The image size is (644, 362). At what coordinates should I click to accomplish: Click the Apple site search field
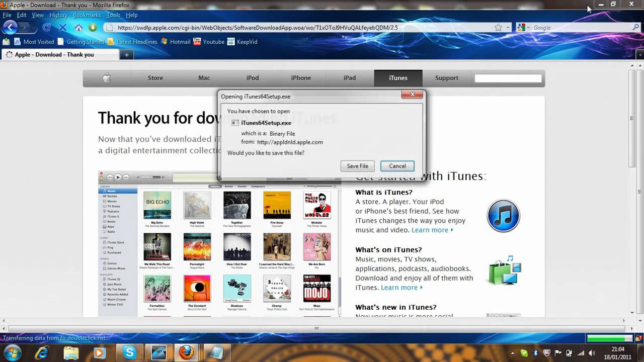tap(508, 78)
